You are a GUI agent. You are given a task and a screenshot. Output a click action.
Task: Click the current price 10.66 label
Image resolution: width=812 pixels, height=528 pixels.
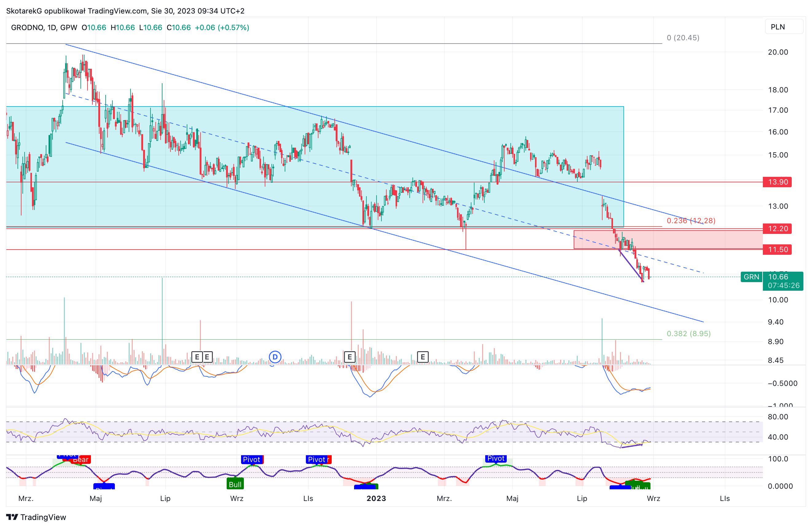pos(779,277)
